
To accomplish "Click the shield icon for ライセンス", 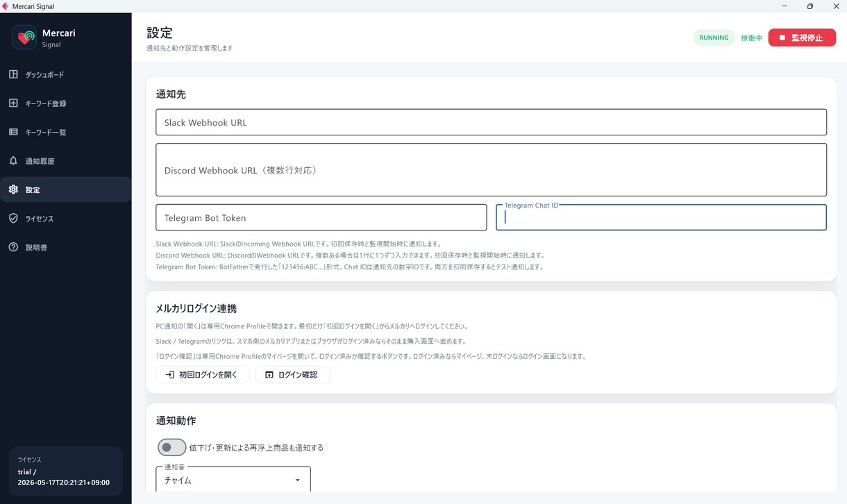I will point(13,218).
